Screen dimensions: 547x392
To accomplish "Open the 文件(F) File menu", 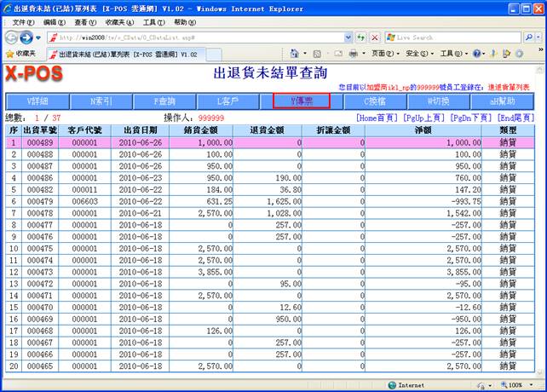I will [23, 21].
